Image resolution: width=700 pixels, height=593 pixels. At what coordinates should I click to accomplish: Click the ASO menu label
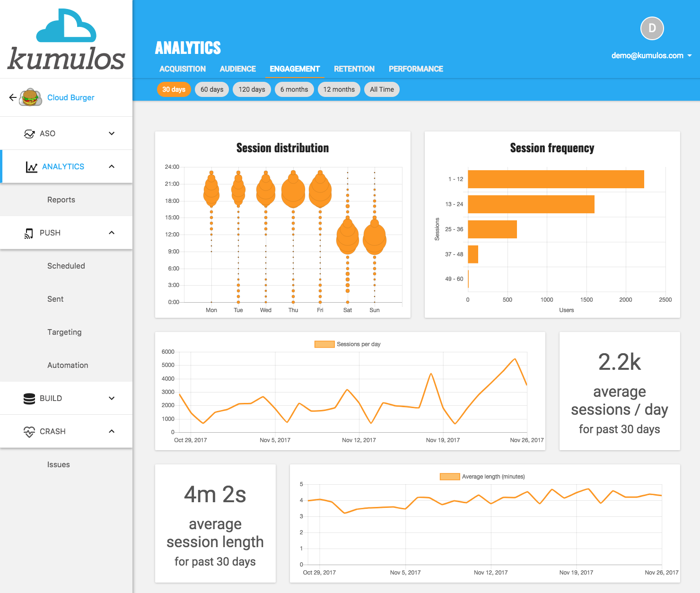pos(47,133)
